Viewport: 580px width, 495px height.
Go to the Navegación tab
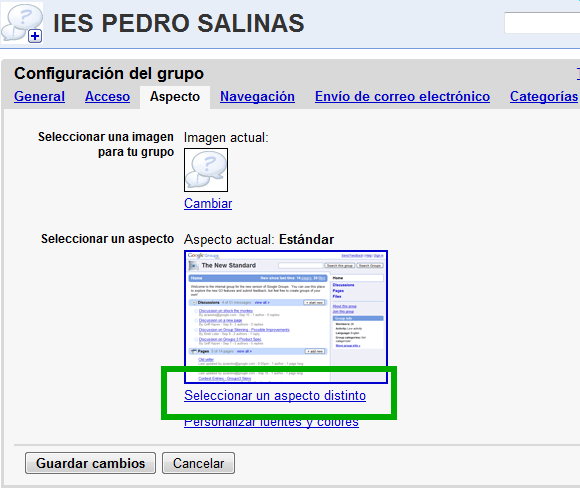click(257, 97)
